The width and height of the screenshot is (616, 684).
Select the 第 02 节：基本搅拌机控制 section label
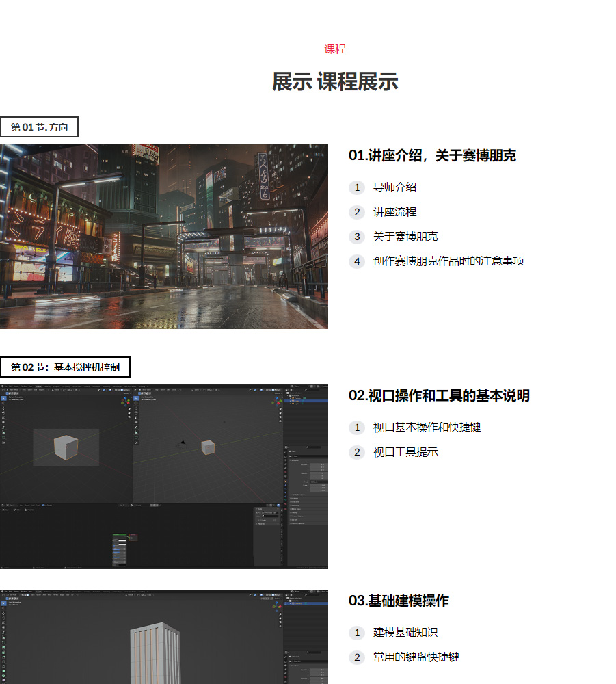[x=65, y=367]
